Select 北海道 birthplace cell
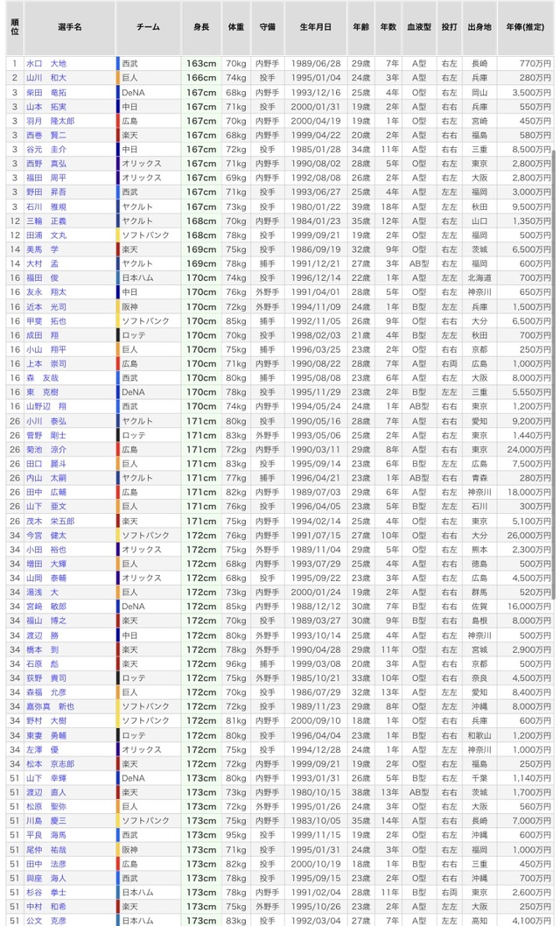560x926 pixels. pyautogui.click(x=479, y=277)
